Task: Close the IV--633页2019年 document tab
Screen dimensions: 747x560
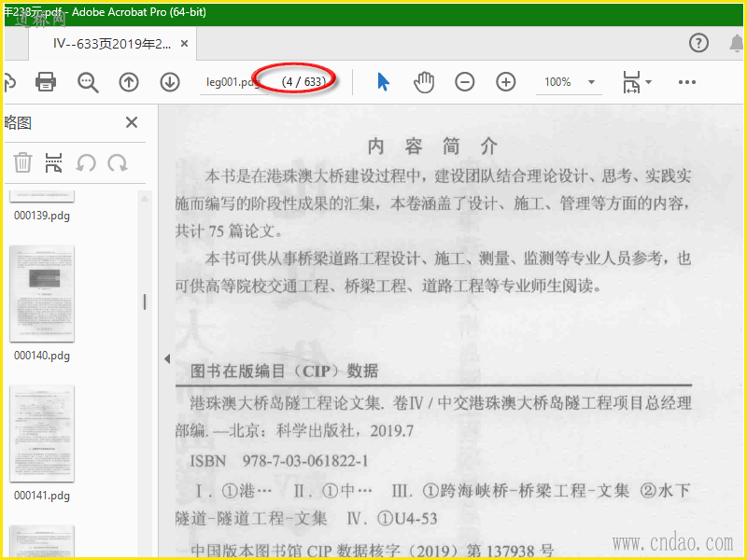Action: (184, 44)
